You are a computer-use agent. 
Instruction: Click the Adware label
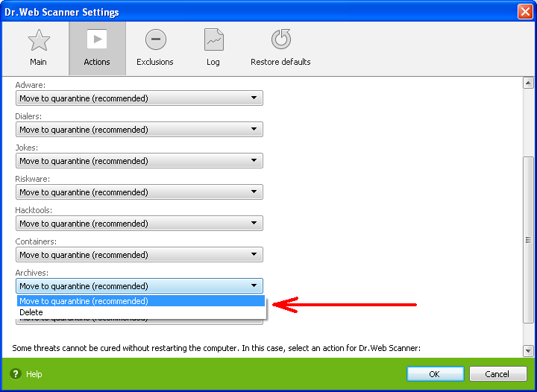pos(30,85)
